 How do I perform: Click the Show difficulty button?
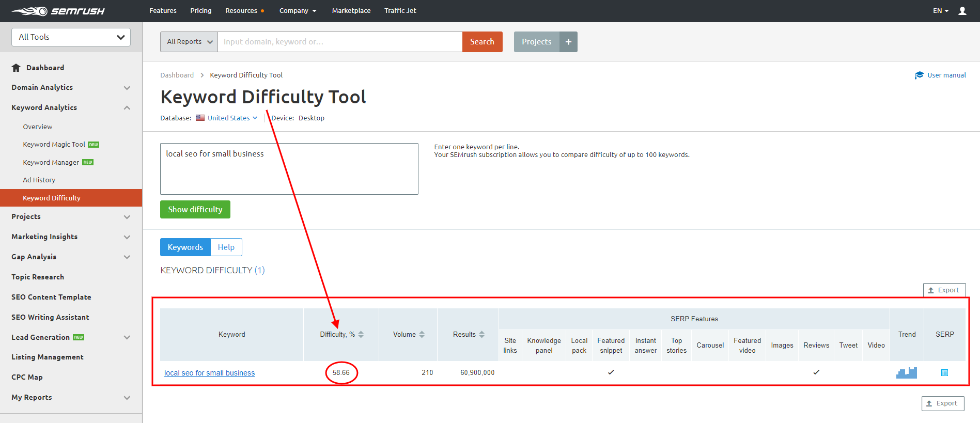pyautogui.click(x=195, y=210)
